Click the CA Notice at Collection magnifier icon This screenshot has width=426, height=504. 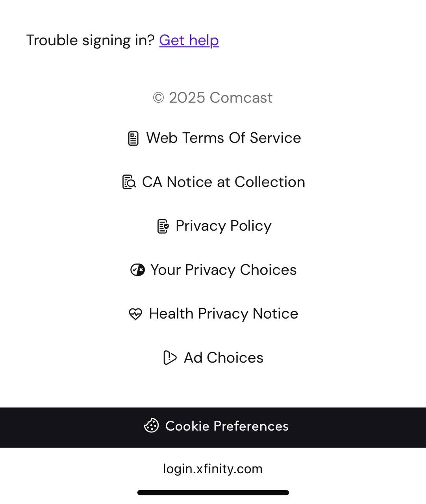pyautogui.click(x=129, y=182)
